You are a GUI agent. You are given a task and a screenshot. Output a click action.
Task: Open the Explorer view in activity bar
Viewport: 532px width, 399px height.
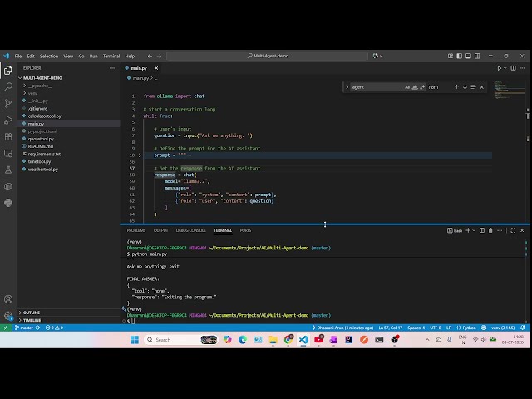point(8,70)
